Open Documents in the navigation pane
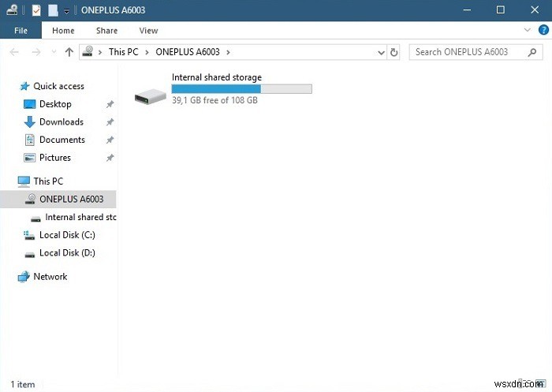 [x=62, y=140]
